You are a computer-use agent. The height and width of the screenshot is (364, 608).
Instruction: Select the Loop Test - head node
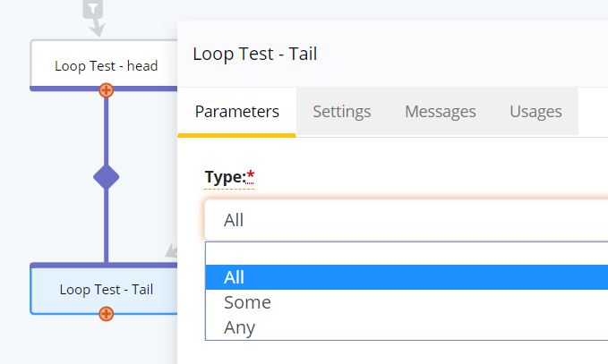click(106, 65)
